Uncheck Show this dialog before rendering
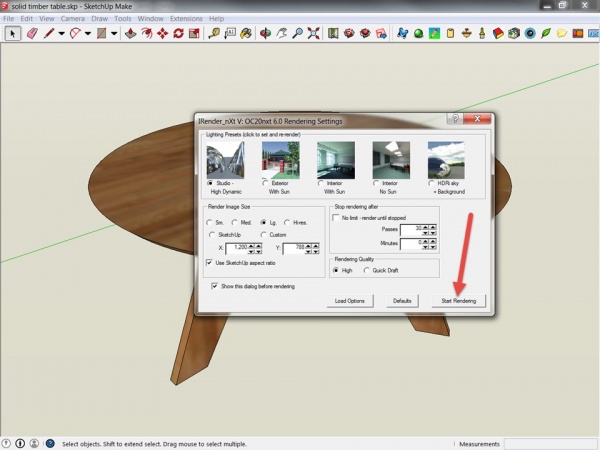 tap(216, 285)
